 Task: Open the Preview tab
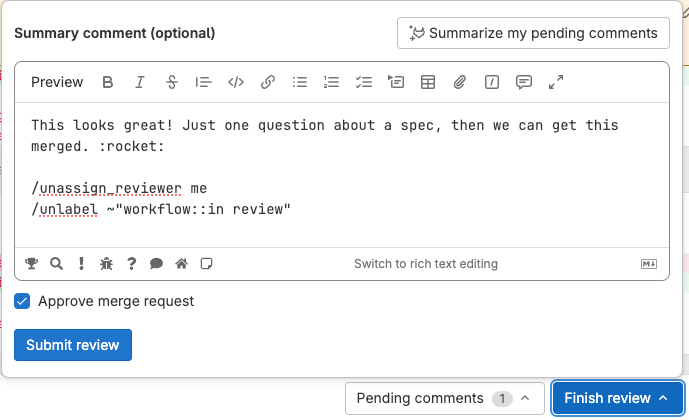57,83
